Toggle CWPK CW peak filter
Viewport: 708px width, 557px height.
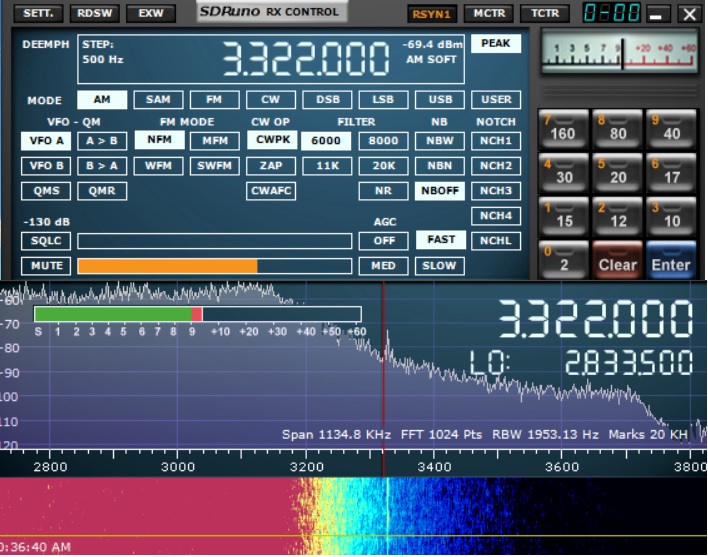point(272,140)
